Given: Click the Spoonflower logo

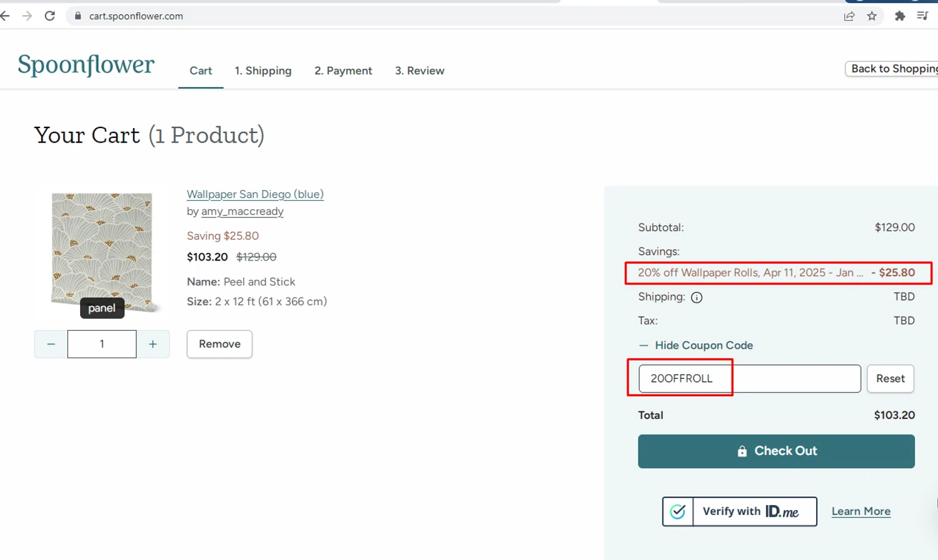Looking at the screenshot, I should point(86,65).
